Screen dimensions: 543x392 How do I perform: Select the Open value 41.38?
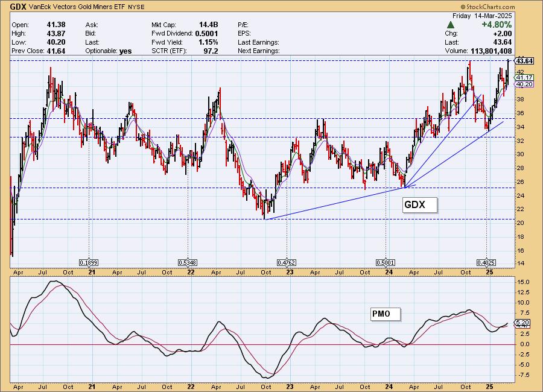tap(56, 25)
